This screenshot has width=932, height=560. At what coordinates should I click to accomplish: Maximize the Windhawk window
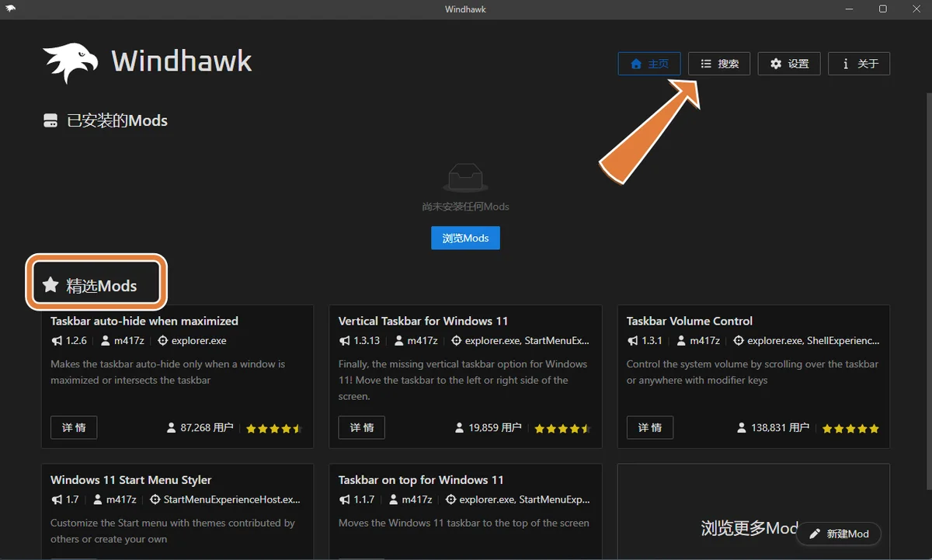[883, 9]
